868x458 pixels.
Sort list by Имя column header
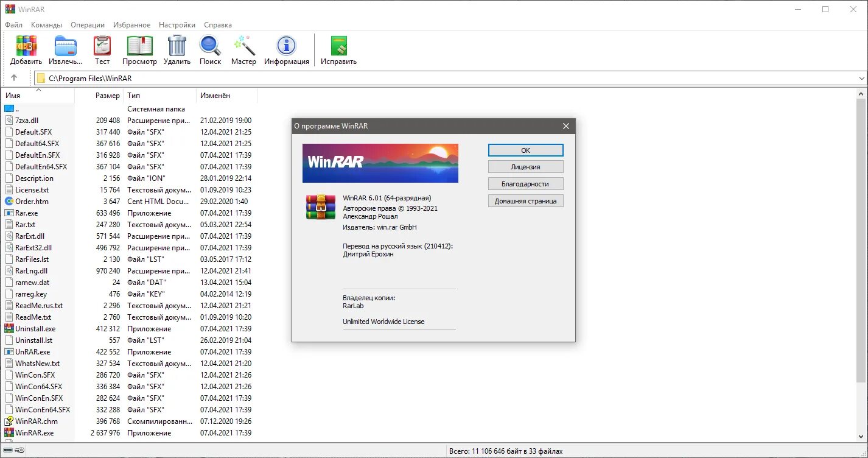tap(38, 96)
